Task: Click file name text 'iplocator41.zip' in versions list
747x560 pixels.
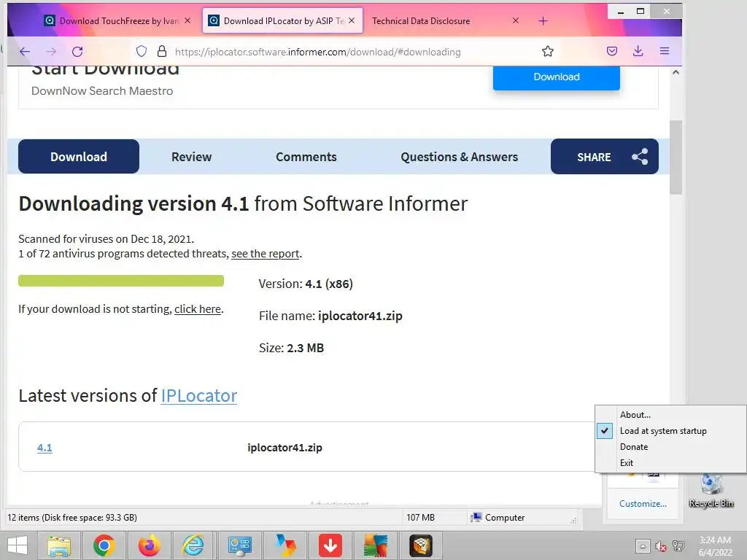Action: pyautogui.click(x=285, y=448)
